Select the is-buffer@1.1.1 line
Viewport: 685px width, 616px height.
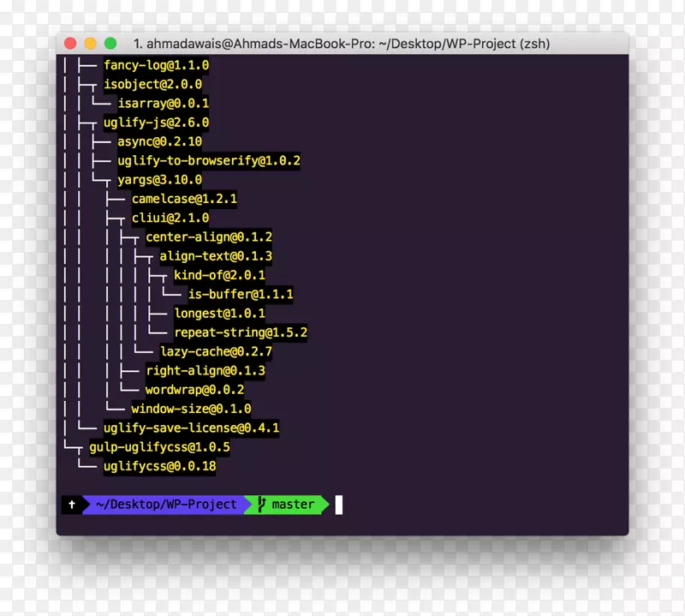[x=241, y=294]
